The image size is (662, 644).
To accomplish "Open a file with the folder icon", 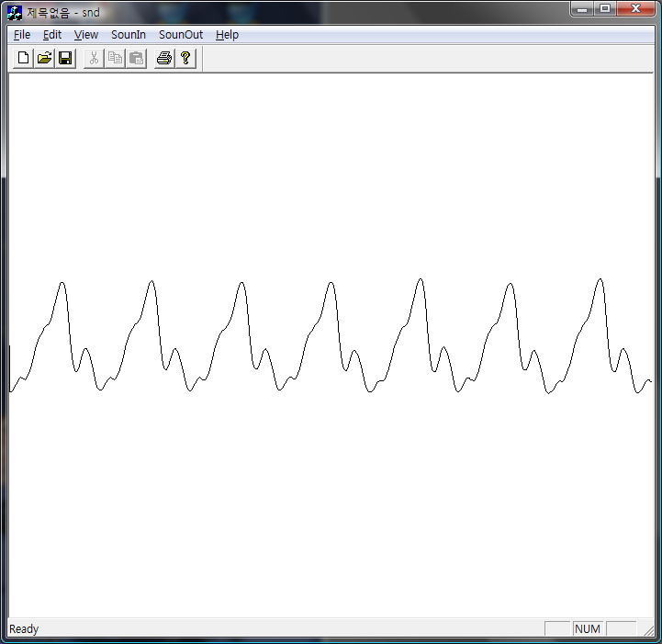I will [44, 58].
